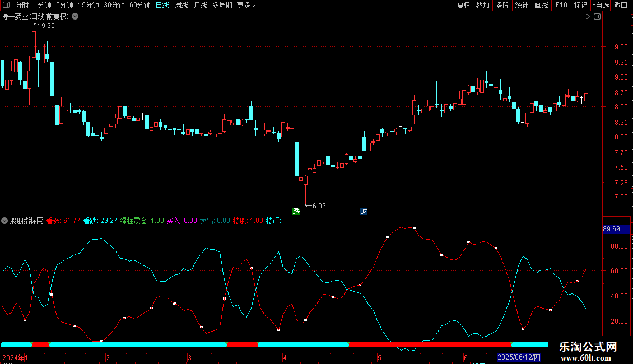Click the 返回 back button
This screenshot has height=364, width=633.
click(x=621, y=5)
